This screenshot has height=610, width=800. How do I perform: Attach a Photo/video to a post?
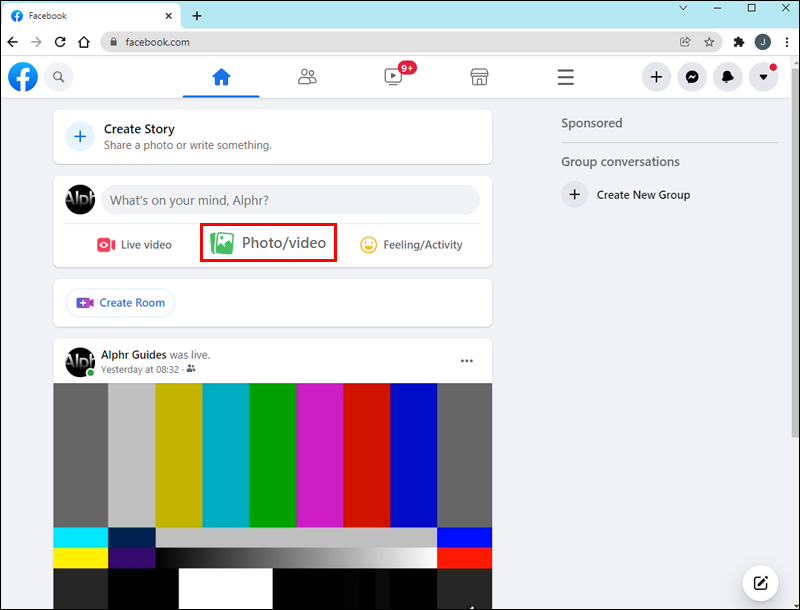coord(267,243)
